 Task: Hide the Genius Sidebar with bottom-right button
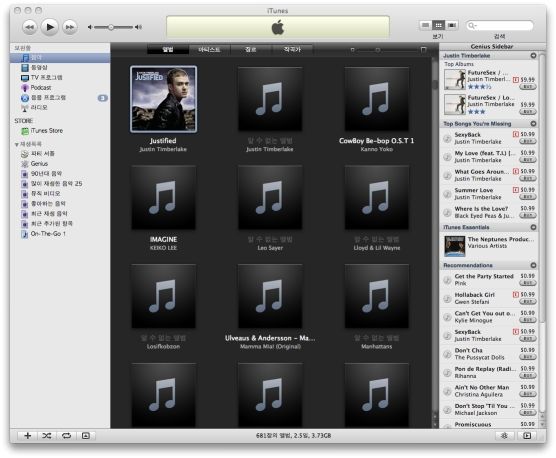coord(527,436)
